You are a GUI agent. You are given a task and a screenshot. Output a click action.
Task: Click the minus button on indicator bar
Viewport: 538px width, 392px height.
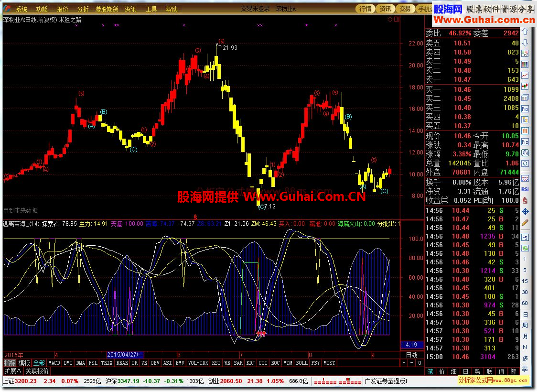(412, 363)
